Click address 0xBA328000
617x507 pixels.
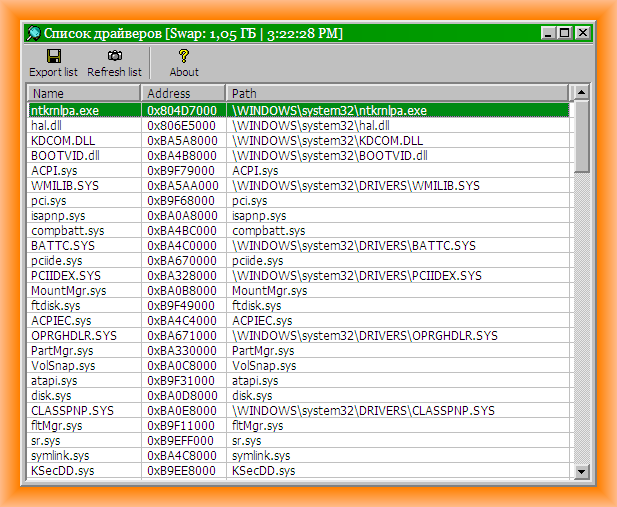[182, 275]
